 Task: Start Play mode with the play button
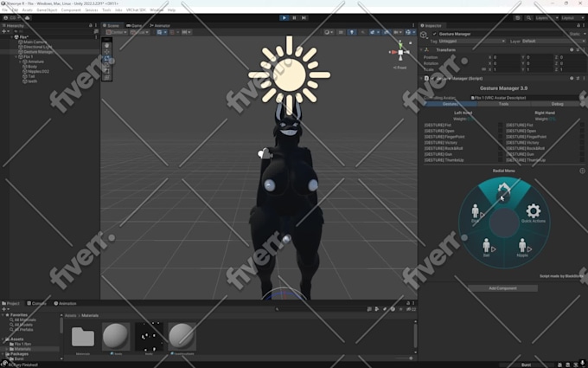tap(284, 17)
